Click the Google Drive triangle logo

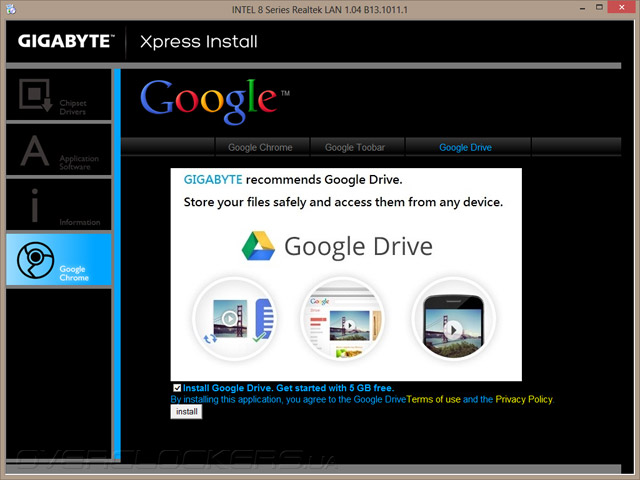[258, 246]
